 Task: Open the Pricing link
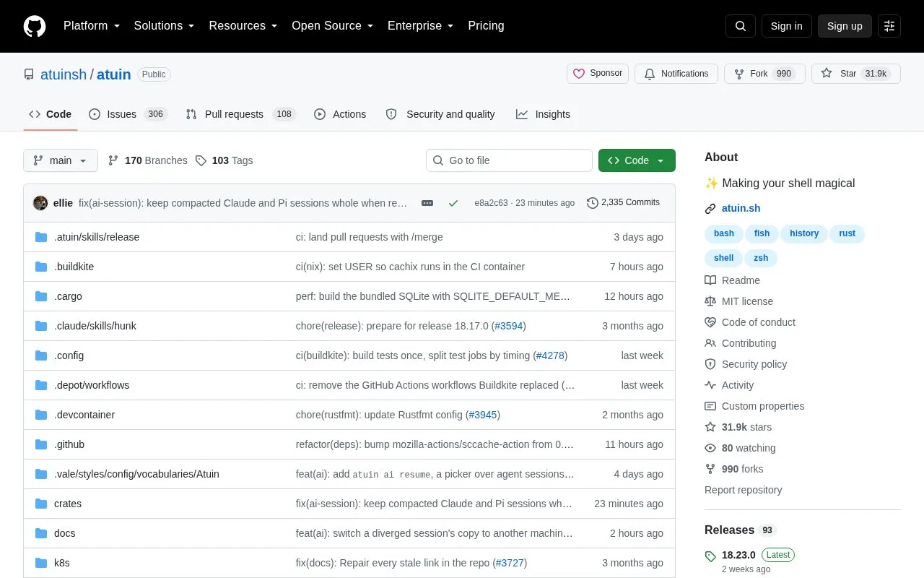[x=486, y=26]
